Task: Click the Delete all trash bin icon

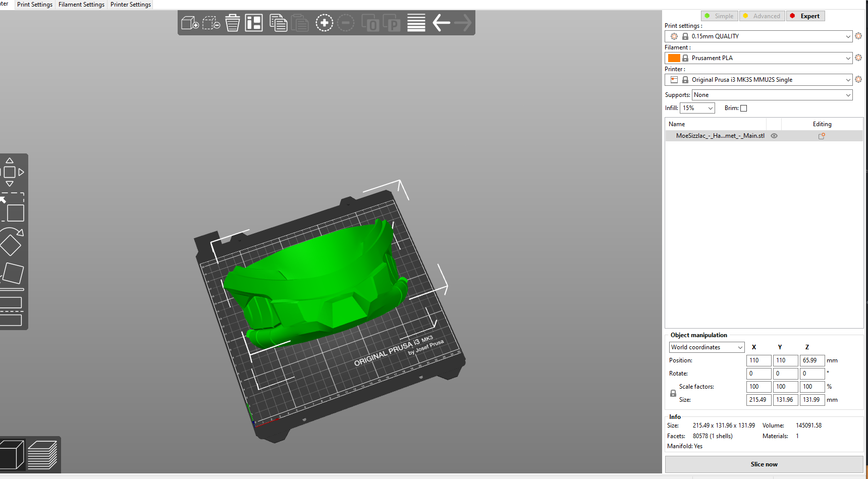Action: pos(233,23)
